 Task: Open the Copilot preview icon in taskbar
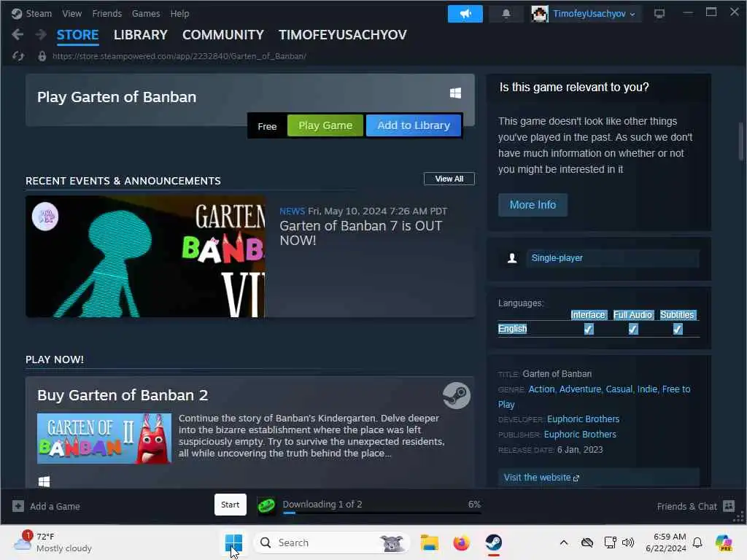724,542
